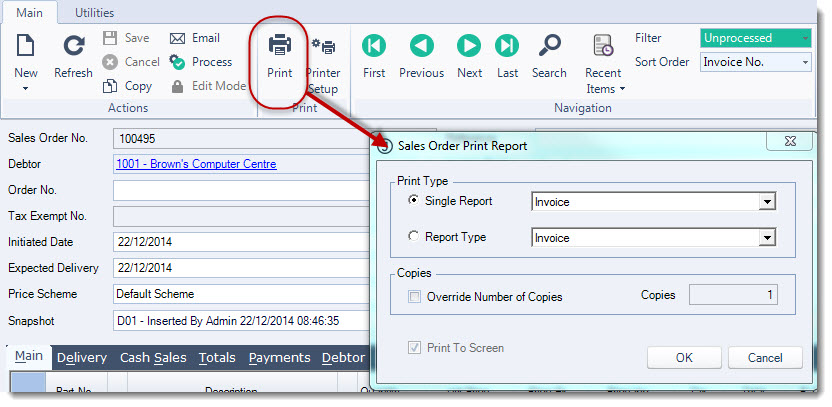Select the Totals tab

tap(217, 358)
